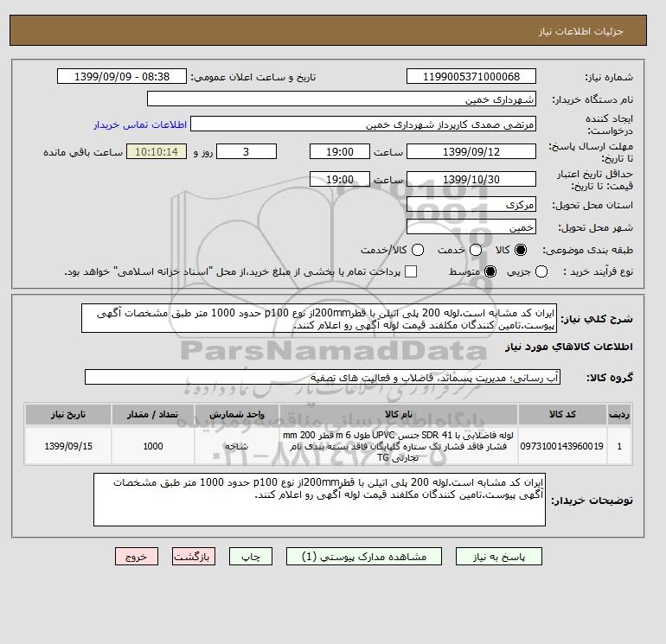Image resolution: width=666 pixels, height=644 pixels.
Task: Click the تعداد / مقدار column header
Action: (x=153, y=414)
